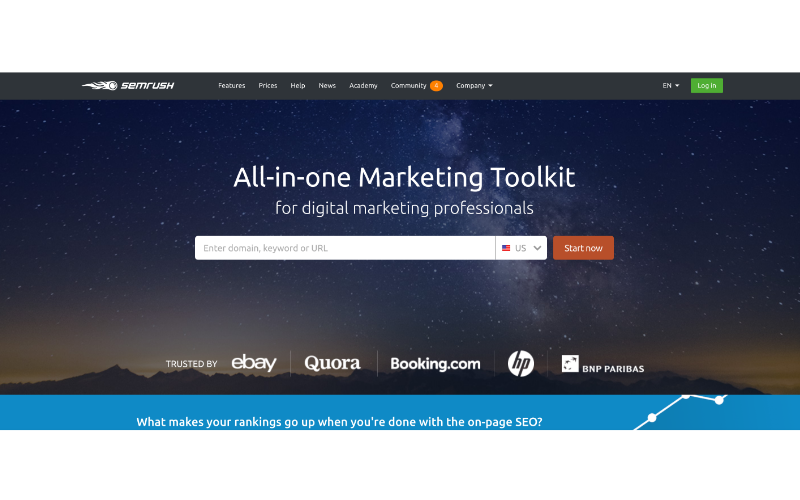The width and height of the screenshot is (800, 500).
Task: Open the News section
Action: [327, 86]
